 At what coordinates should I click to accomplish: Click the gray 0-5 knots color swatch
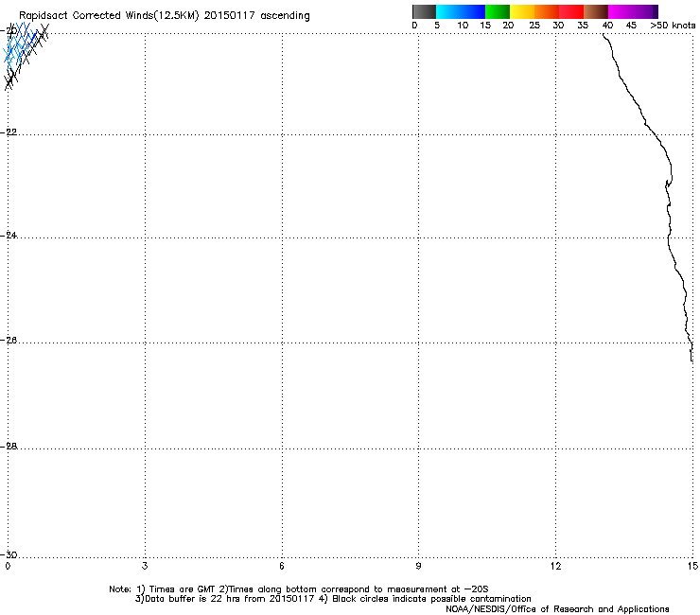(x=424, y=11)
